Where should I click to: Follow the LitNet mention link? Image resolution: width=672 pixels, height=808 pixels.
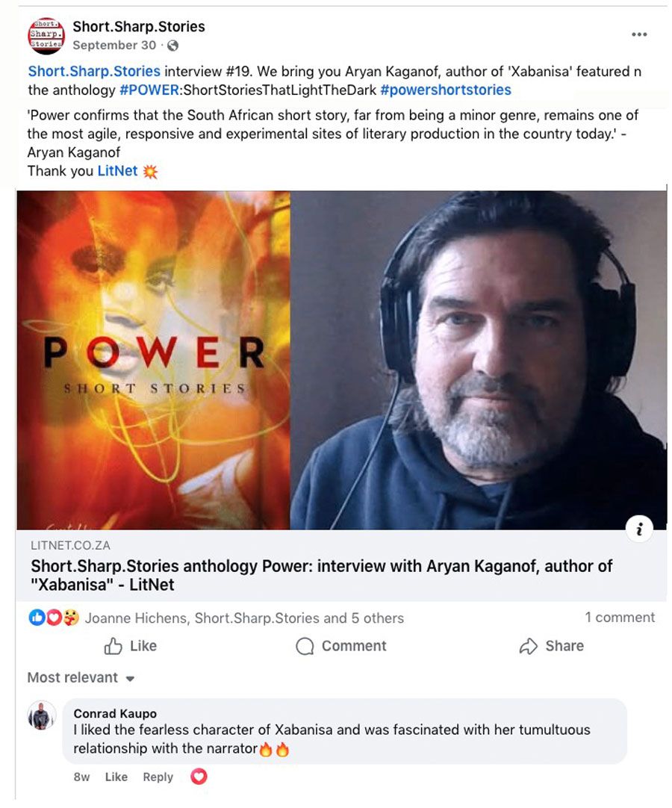coord(117,171)
